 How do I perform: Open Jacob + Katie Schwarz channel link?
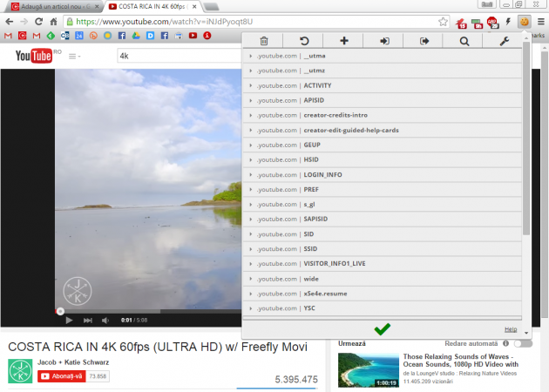point(73,362)
